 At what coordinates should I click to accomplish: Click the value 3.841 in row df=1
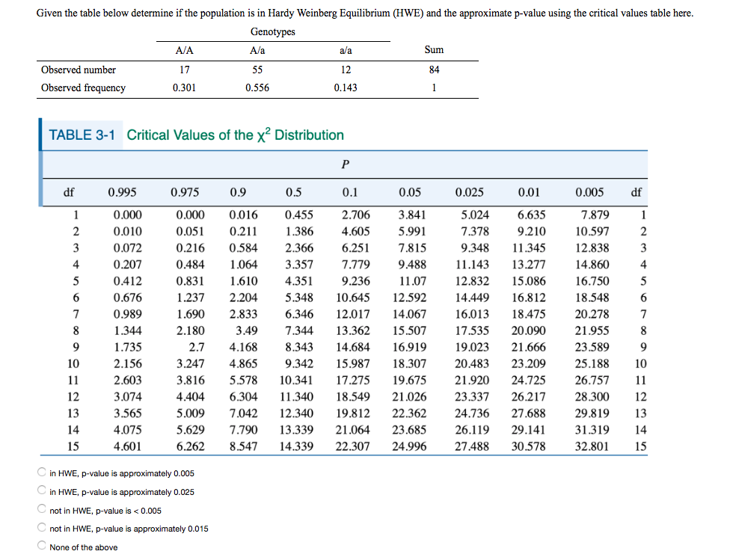coord(411,215)
